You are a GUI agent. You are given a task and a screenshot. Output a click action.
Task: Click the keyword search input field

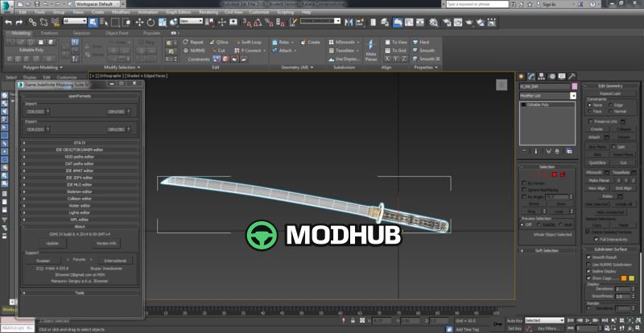point(477,4)
